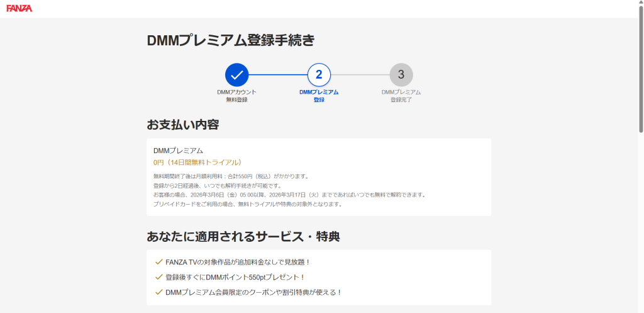Click the DMMプレミアム登録手続き page heading
This screenshot has width=644, height=313.
231,40
